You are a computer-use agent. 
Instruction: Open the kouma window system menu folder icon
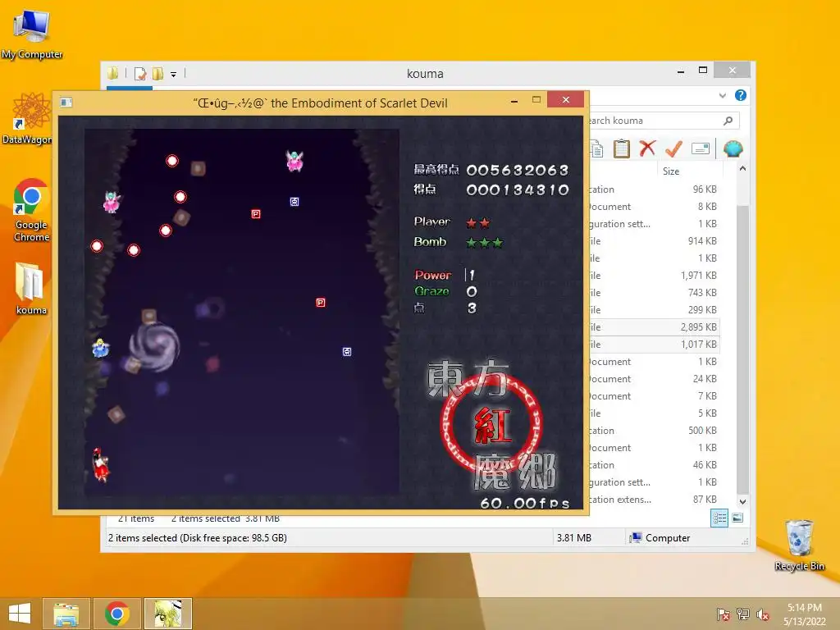(x=112, y=73)
